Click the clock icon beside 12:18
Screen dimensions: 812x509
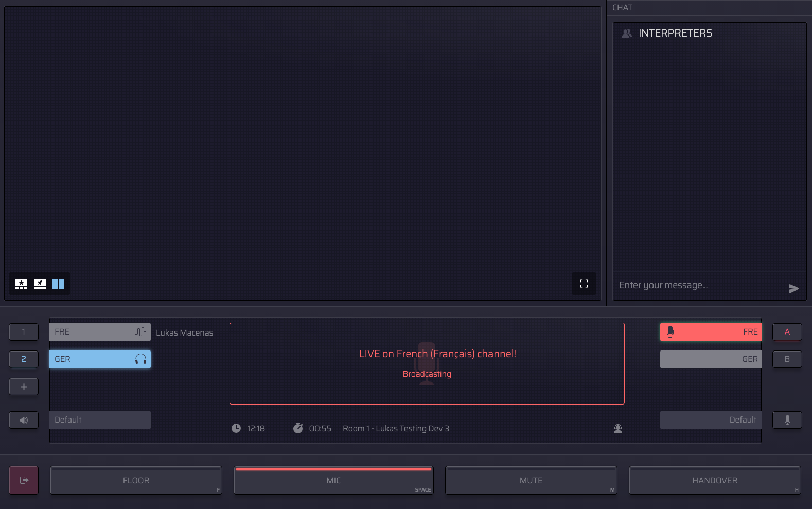tap(236, 428)
